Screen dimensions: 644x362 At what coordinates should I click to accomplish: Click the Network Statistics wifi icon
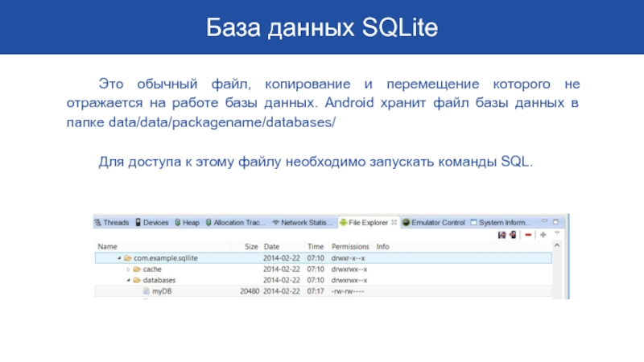pyautogui.click(x=275, y=223)
